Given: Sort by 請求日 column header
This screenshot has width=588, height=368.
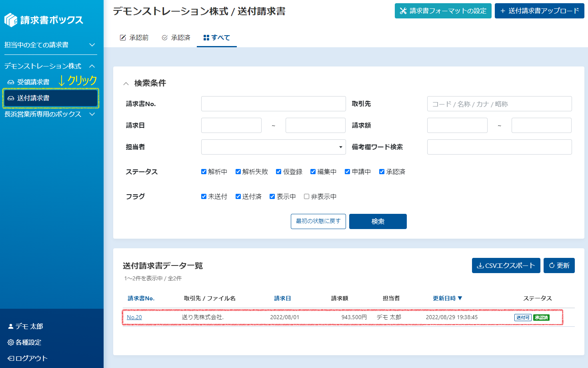Looking at the screenshot, I should (x=282, y=298).
